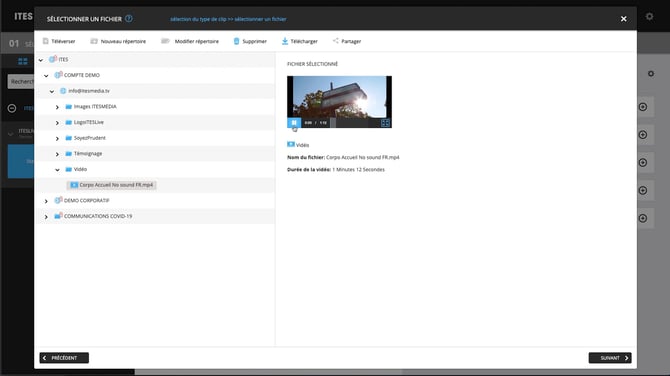This screenshot has width=670, height=376.
Task: Click the Vidéo type label in details
Action: click(x=303, y=145)
